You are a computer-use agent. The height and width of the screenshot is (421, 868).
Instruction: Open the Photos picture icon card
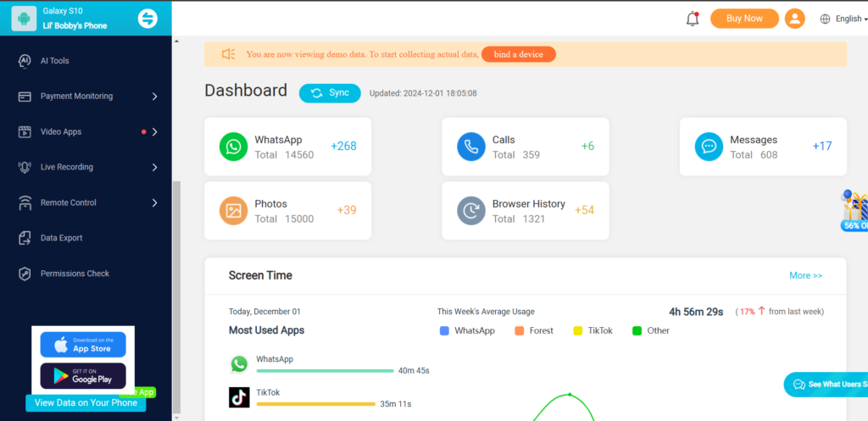[x=234, y=211]
